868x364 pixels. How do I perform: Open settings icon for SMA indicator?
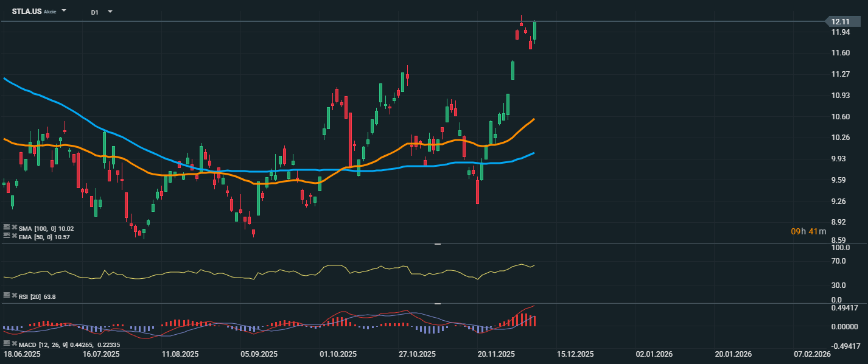7,228
